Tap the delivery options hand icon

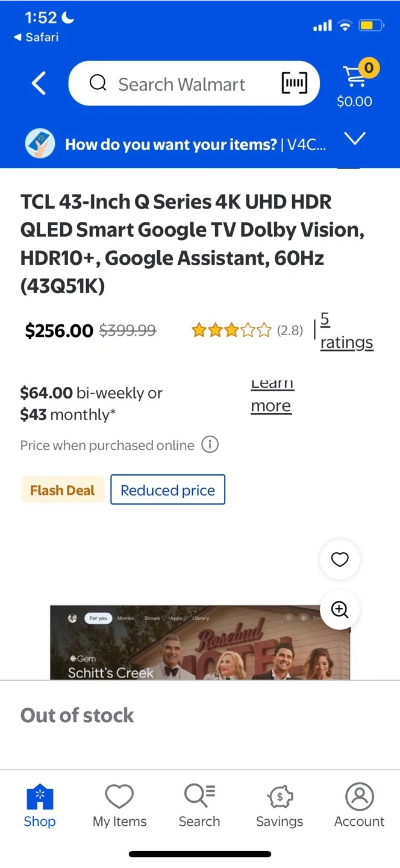click(40, 145)
